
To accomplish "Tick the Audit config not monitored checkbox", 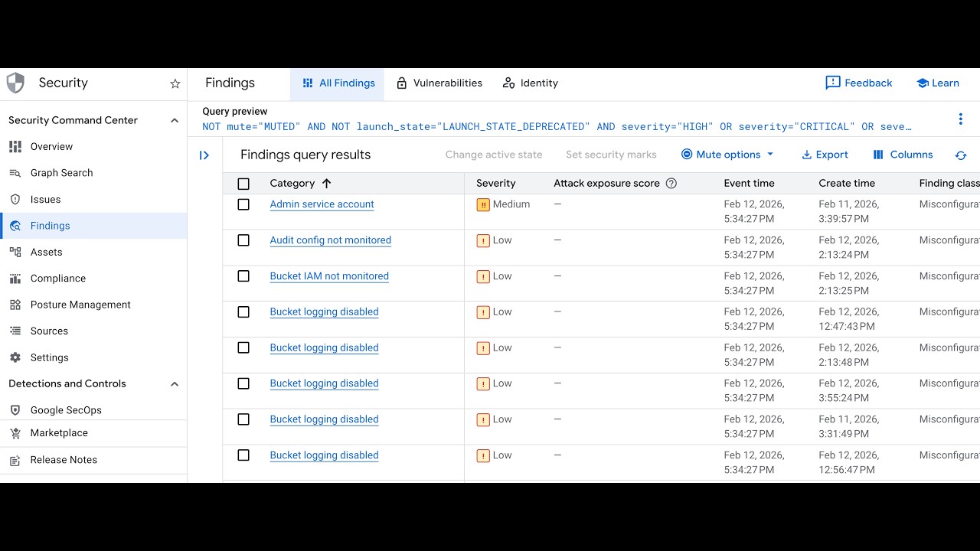I will pos(243,240).
